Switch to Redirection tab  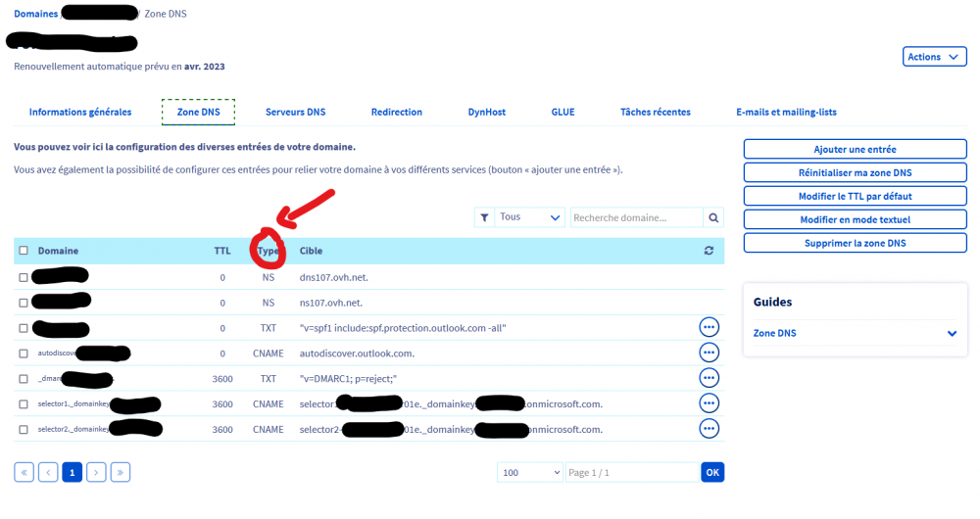tap(397, 112)
